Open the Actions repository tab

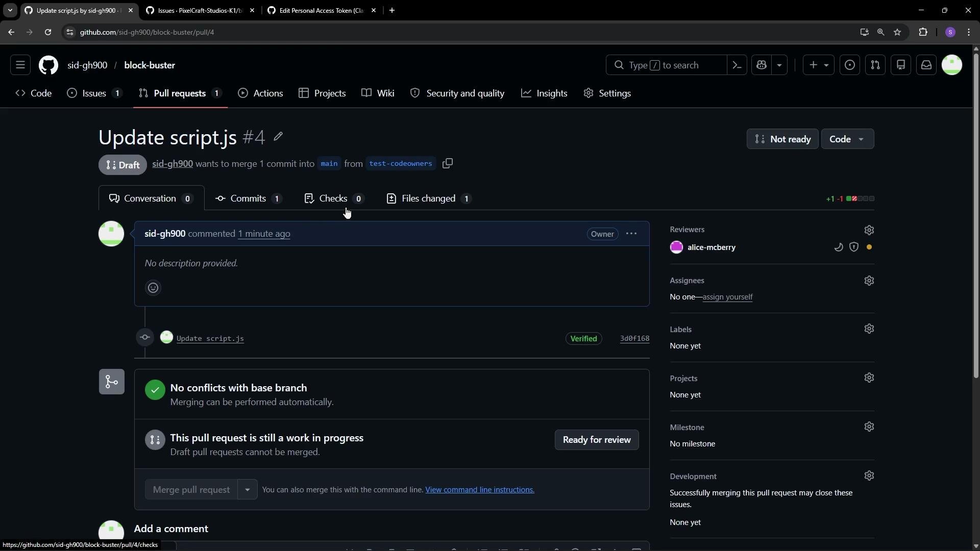click(x=260, y=93)
